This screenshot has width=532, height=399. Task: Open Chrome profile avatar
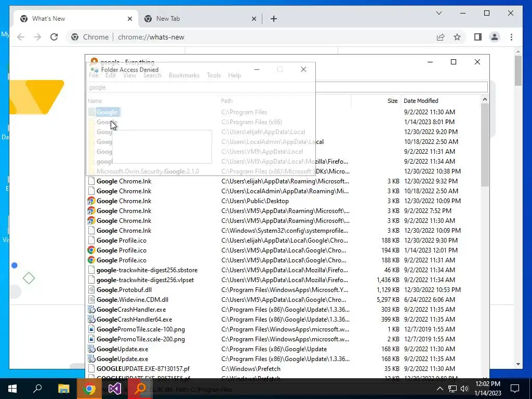495,37
